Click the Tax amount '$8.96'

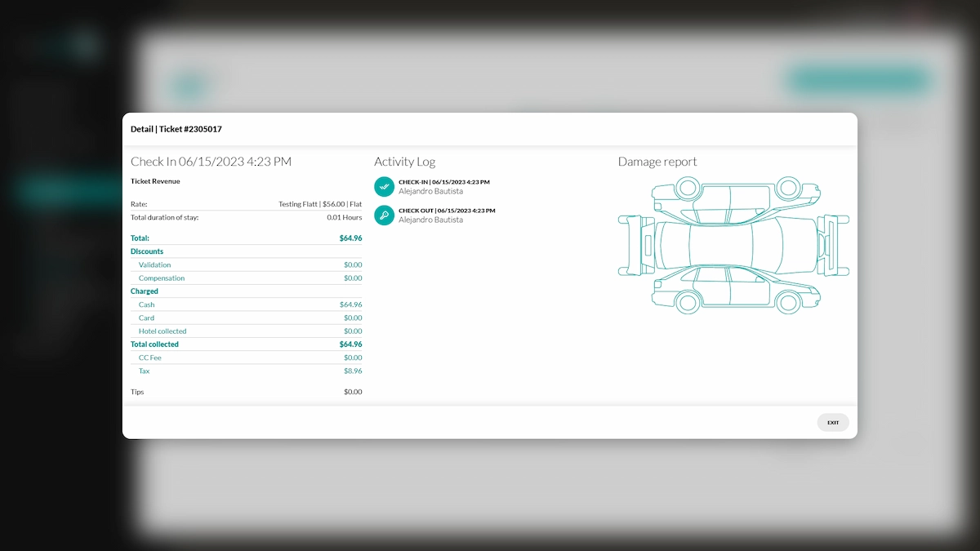pyautogui.click(x=353, y=371)
